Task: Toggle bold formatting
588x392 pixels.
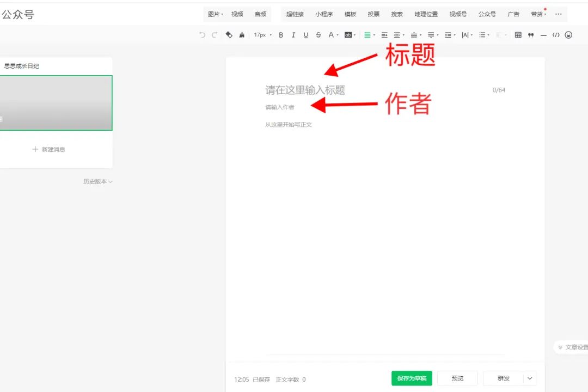Action: point(281,34)
